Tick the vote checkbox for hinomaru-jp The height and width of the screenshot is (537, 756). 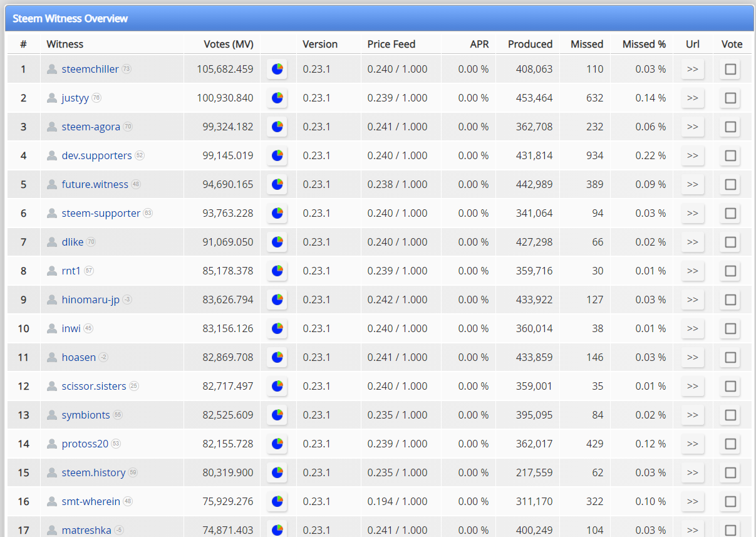730,300
